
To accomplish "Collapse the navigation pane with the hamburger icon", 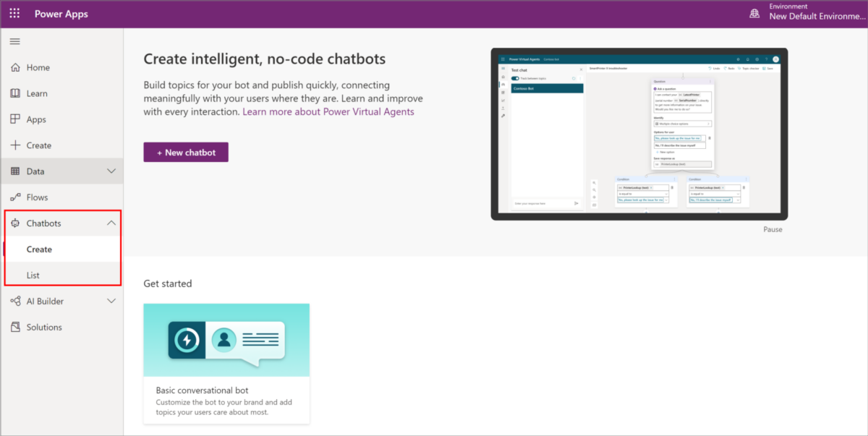I will 14,41.
